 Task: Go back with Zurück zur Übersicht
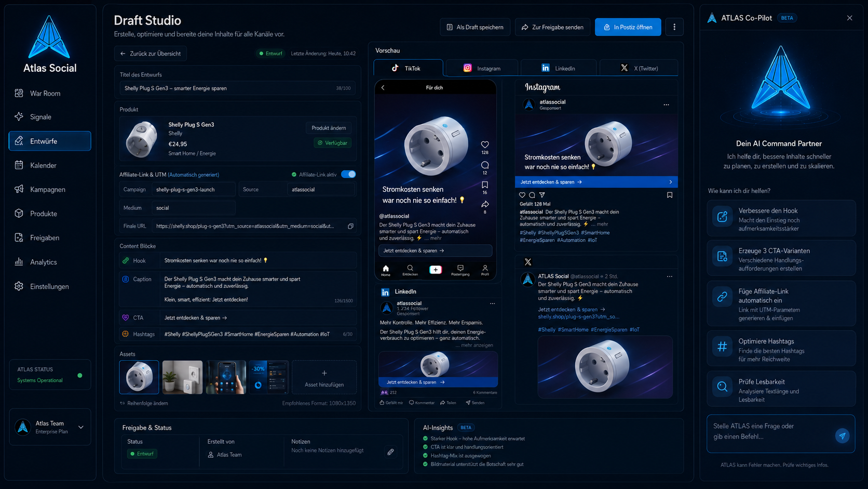coord(151,54)
